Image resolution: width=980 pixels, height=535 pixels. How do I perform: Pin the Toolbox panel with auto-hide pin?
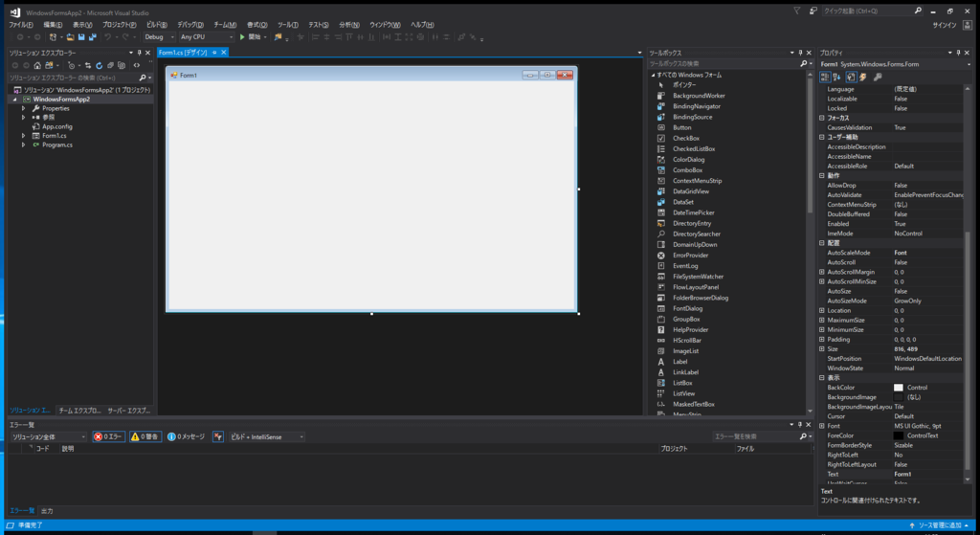pos(800,54)
